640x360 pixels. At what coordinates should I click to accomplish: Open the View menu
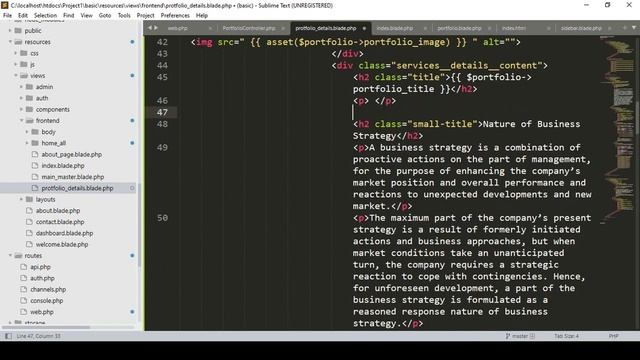tap(87, 16)
